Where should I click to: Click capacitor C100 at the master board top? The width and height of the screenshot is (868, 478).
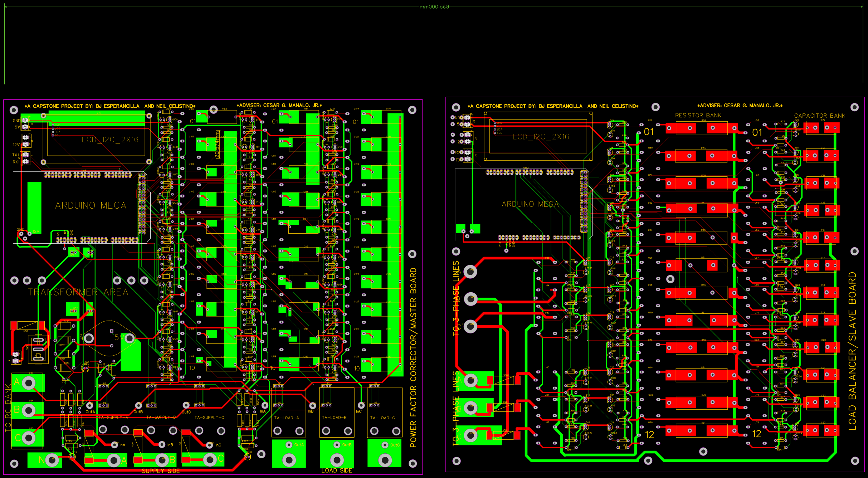click(222, 116)
